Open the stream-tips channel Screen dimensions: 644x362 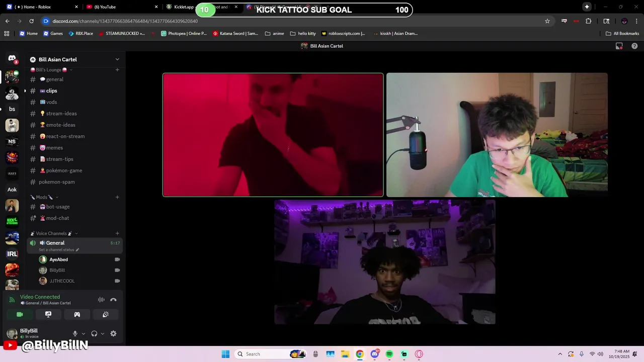pos(74,159)
